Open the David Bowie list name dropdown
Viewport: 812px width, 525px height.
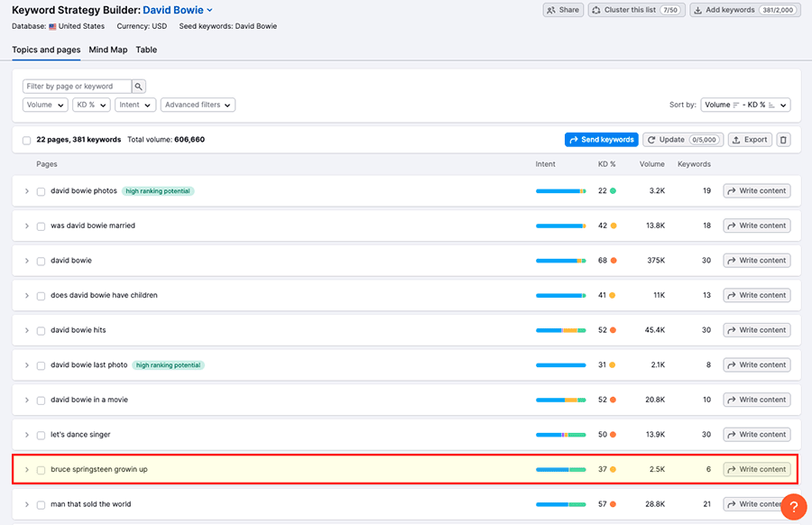[178, 10]
